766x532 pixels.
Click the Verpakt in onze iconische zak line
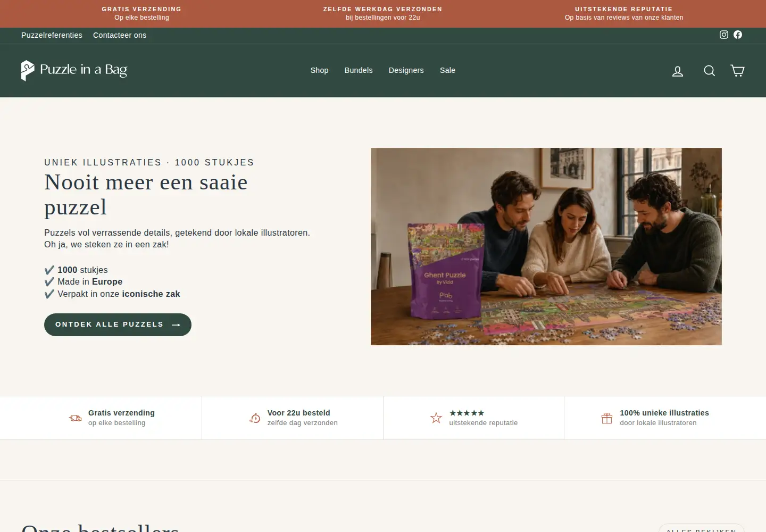(112, 294)
